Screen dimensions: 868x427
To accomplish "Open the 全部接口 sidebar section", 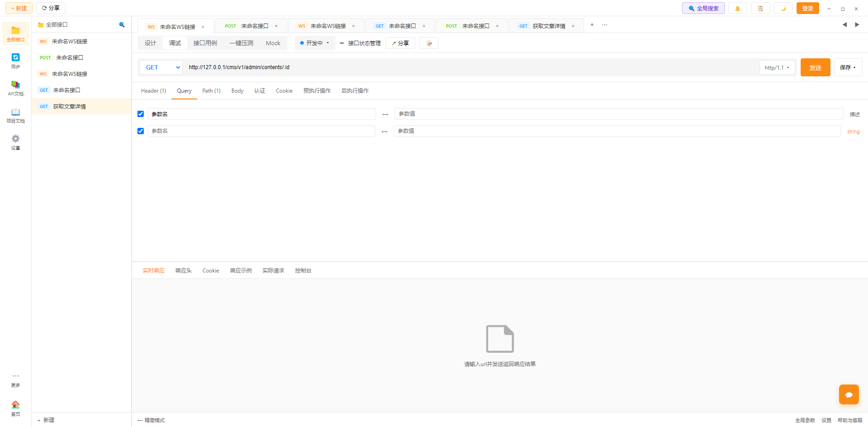I will click(x=16, y=34).
